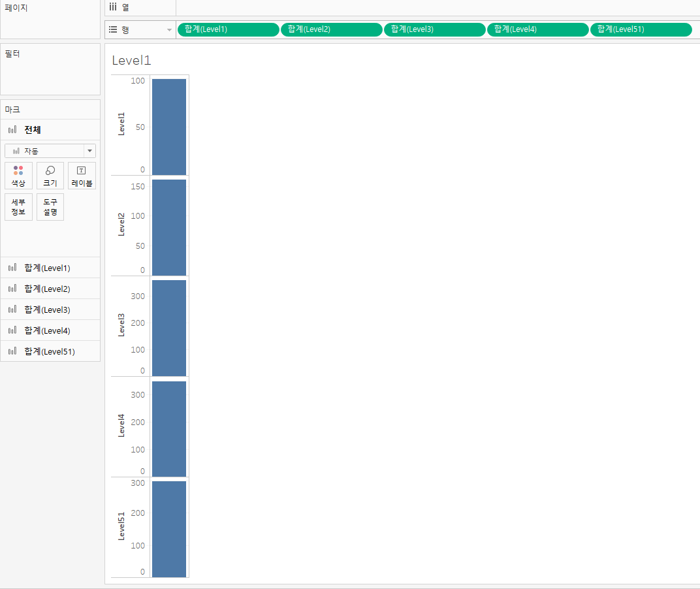Image resolution: width=700 pixels, height=589 pixels.
Task: Click the 마크 (Marks) card header
Action: (12, 110)
